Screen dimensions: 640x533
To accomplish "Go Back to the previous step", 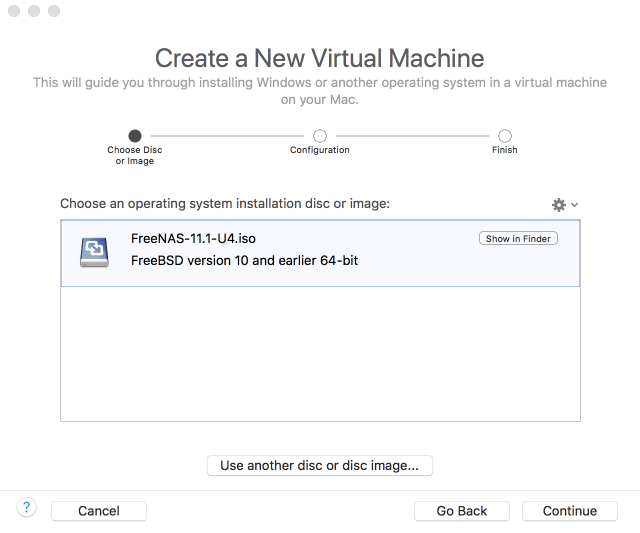I will click(x=462, y=511).
